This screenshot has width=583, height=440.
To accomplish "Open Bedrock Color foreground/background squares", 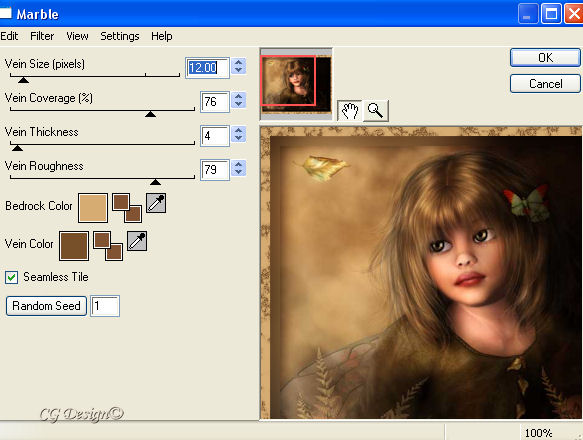I will coord(127,208).
